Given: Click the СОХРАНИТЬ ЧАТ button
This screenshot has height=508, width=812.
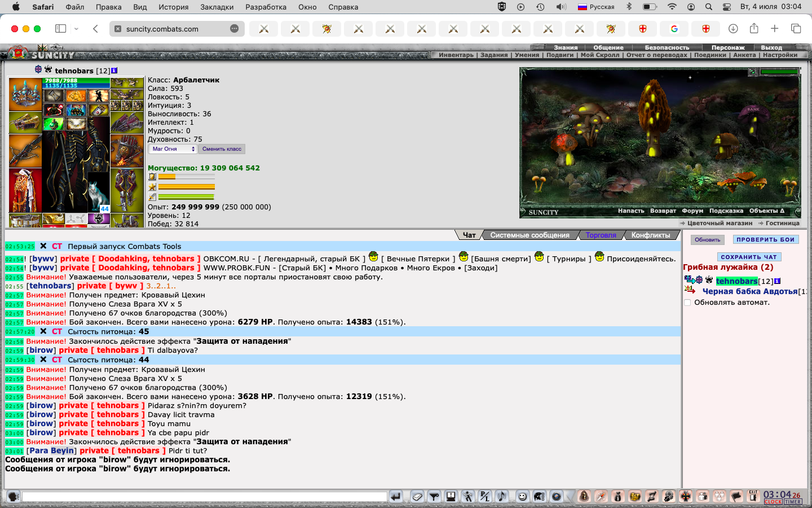Looking at the screenshot, I should tap(748, 257).
